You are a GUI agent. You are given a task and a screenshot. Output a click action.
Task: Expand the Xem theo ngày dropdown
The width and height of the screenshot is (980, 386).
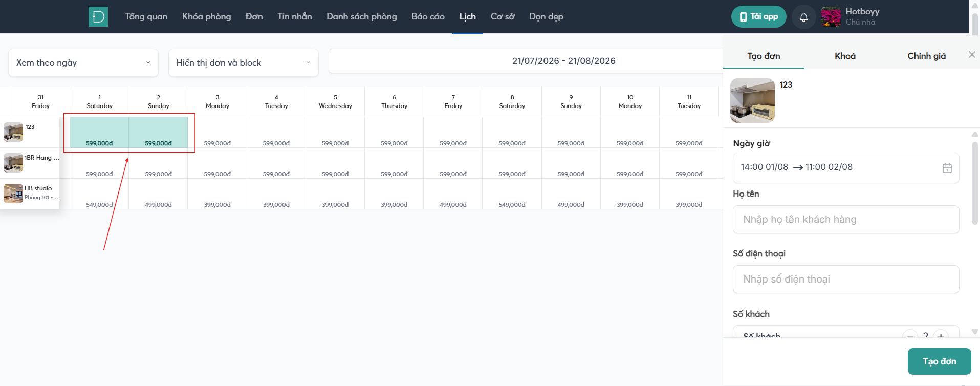pos(83,62)
